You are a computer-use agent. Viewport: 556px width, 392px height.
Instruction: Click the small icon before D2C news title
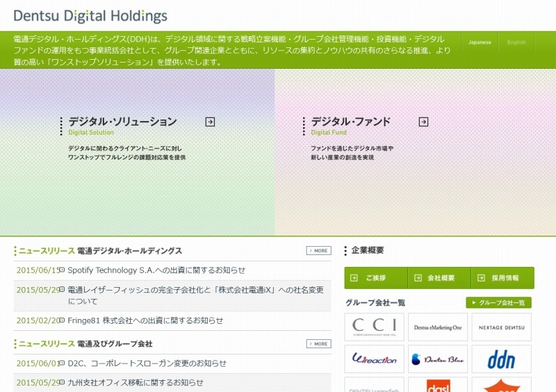62,363
